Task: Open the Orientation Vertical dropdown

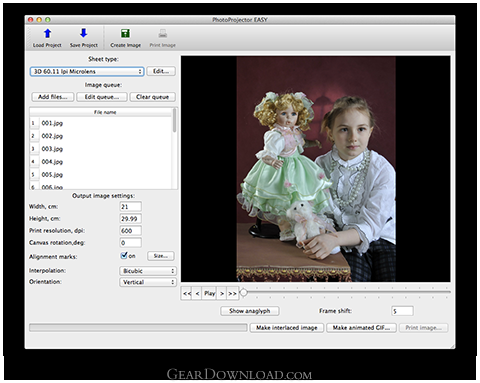Action: click(x=148, y=282)
